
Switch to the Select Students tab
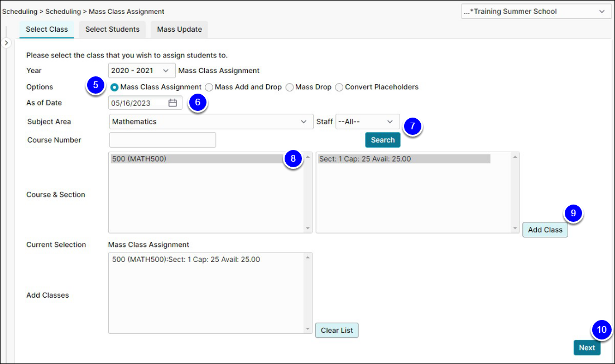click(x=112, y=30)
